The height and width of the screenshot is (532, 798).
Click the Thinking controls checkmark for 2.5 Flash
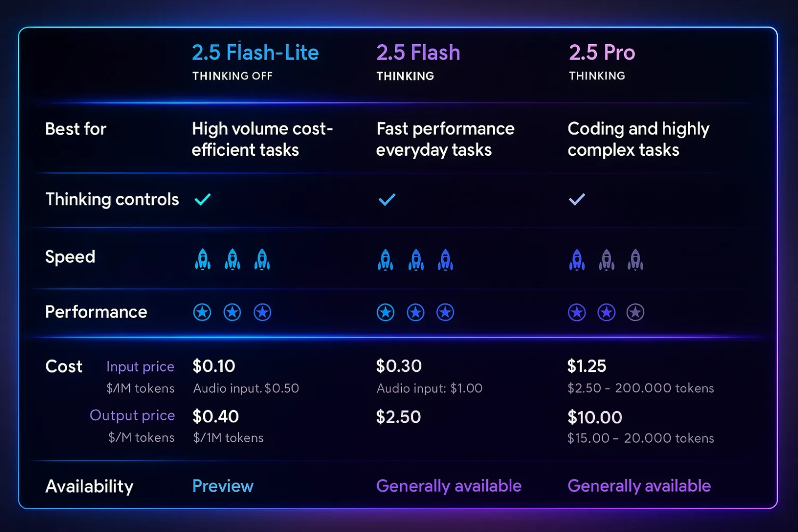point(387,199)
